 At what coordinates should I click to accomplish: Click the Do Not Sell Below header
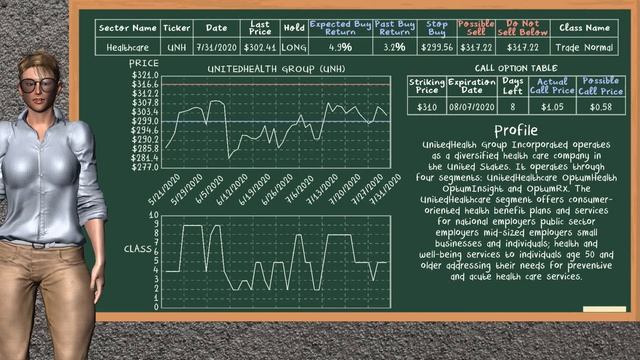(x=523, y=28)
